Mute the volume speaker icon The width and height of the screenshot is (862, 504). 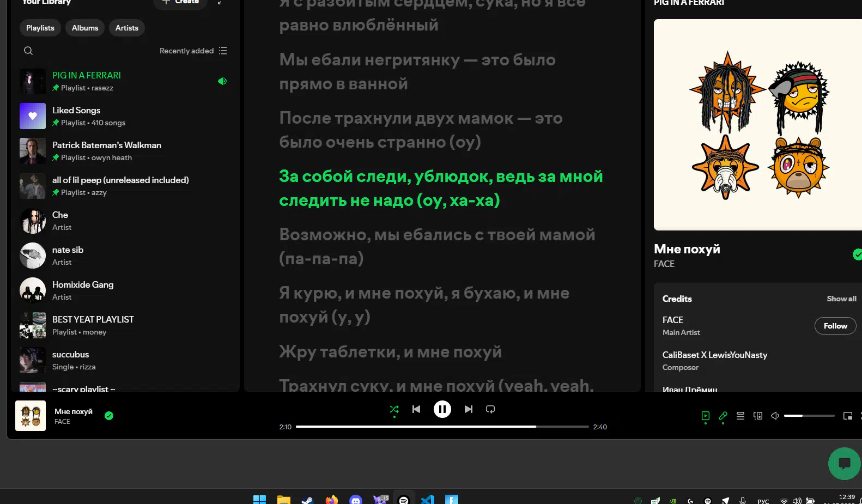pos(775,416)
